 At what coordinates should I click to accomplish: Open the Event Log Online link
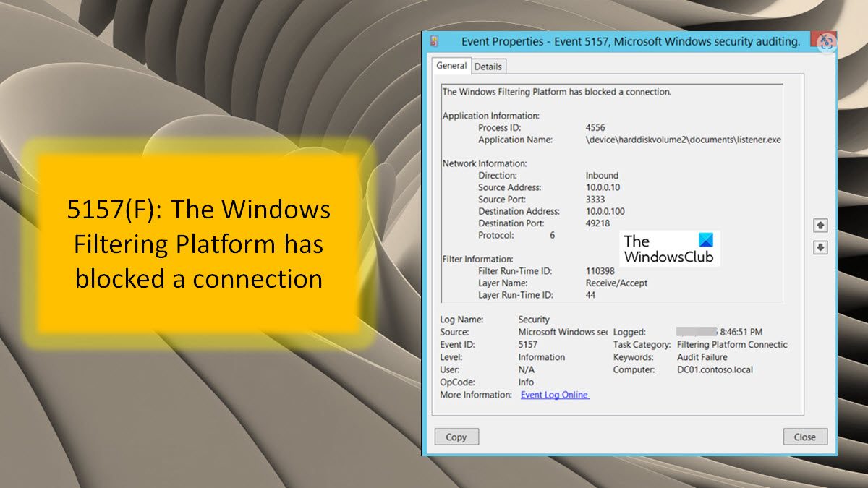click(x=554, y=395)
